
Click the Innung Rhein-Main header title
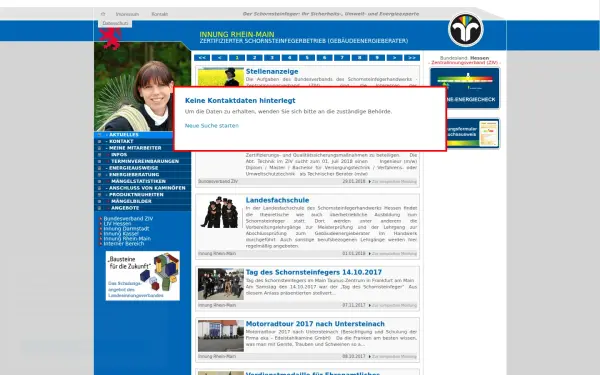click(237, 34)
